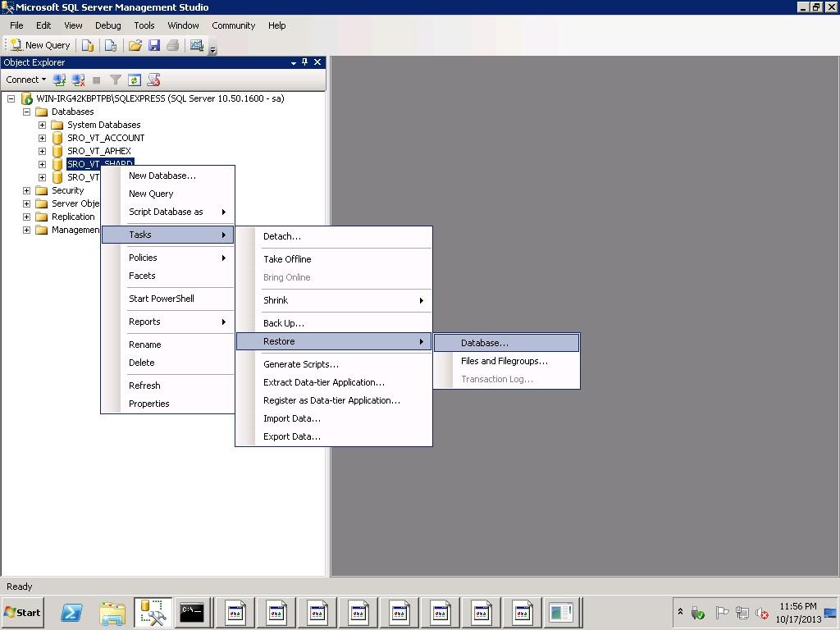Choose Back Up... in Tasks submenu
The width and height of the screenshot is (840, 630).
point(334,323)
